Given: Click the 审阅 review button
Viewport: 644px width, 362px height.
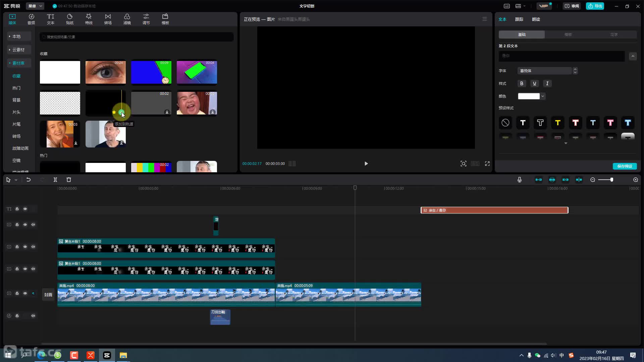Looking at the screenshot, I should click(x=572, y=6).
